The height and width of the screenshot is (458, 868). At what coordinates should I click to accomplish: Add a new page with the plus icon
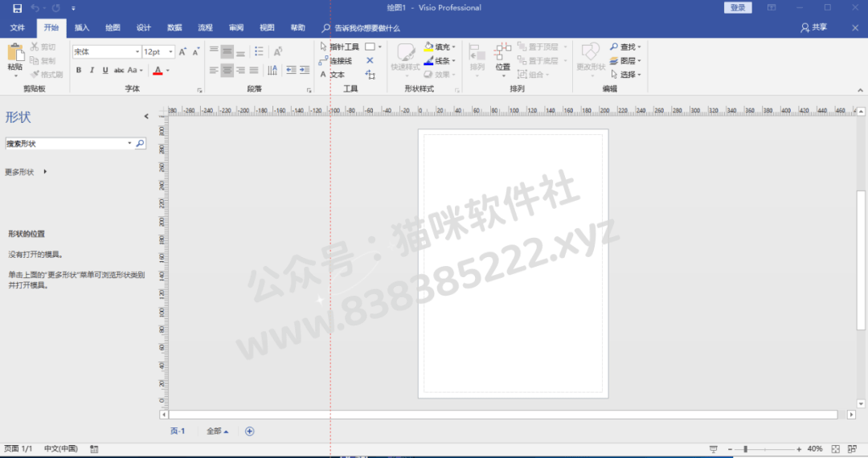click(x=250, y=431)
